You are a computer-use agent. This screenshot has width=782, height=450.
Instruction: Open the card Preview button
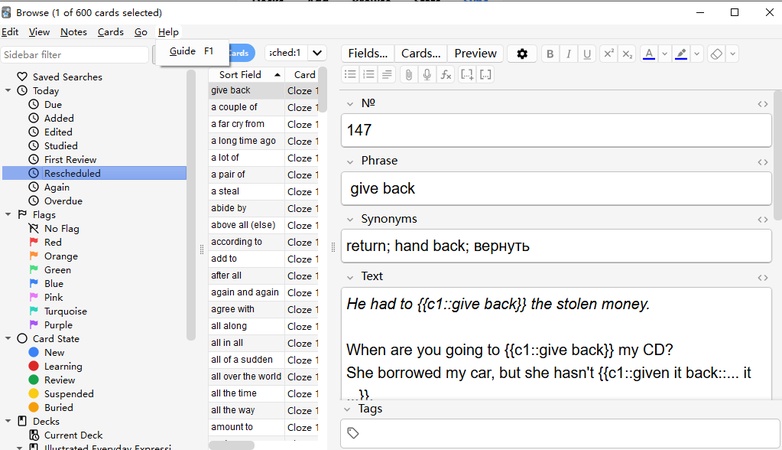[x=475, y=53]
